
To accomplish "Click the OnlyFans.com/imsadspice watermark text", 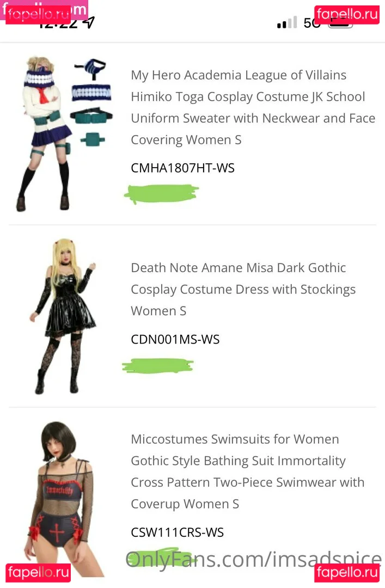I will 254,560.
